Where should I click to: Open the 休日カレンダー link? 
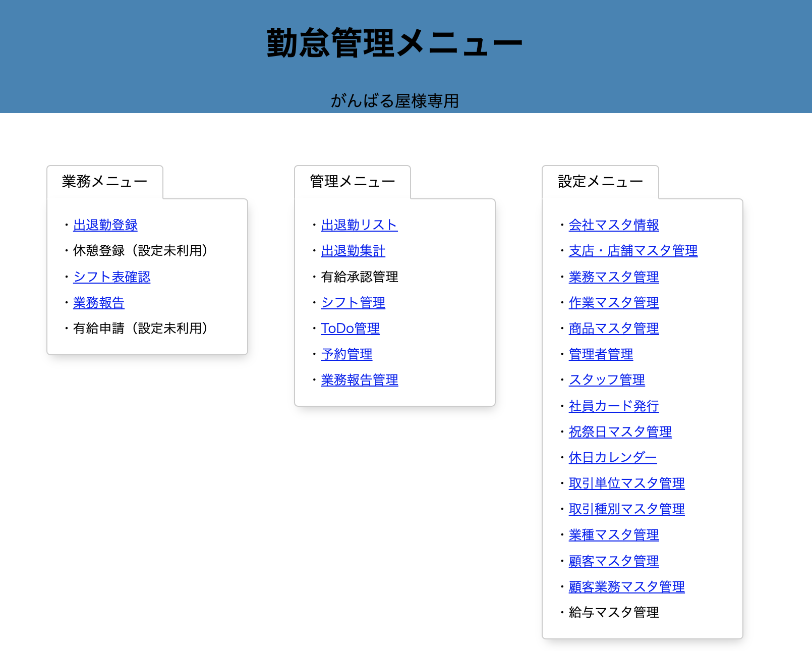pyautogui.click(x=612, y=458)
